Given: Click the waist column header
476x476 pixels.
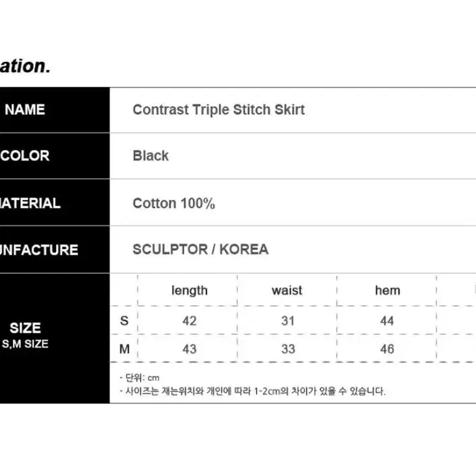Looking at the screenshot, I should 287,291.
